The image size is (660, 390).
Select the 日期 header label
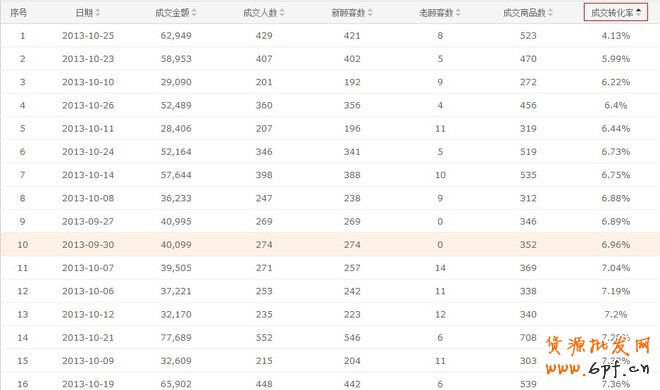(x=84, y=13)
